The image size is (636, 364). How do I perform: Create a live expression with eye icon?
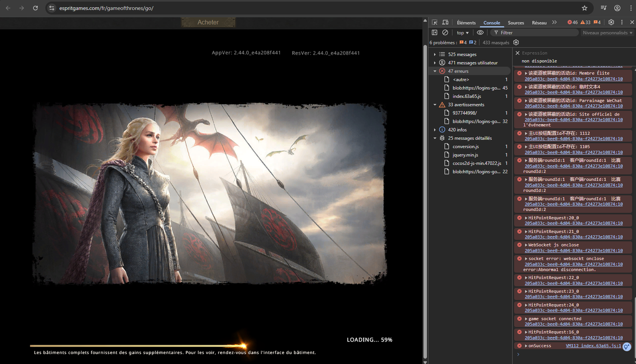480,33
